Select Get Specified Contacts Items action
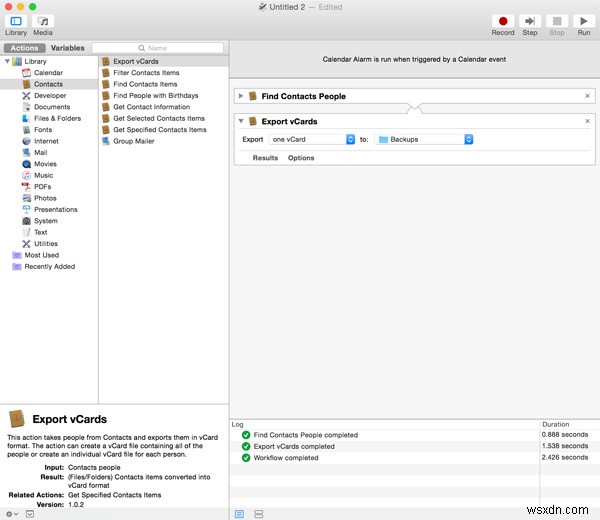Screen dimensions: 600x520 coord(160,130)
